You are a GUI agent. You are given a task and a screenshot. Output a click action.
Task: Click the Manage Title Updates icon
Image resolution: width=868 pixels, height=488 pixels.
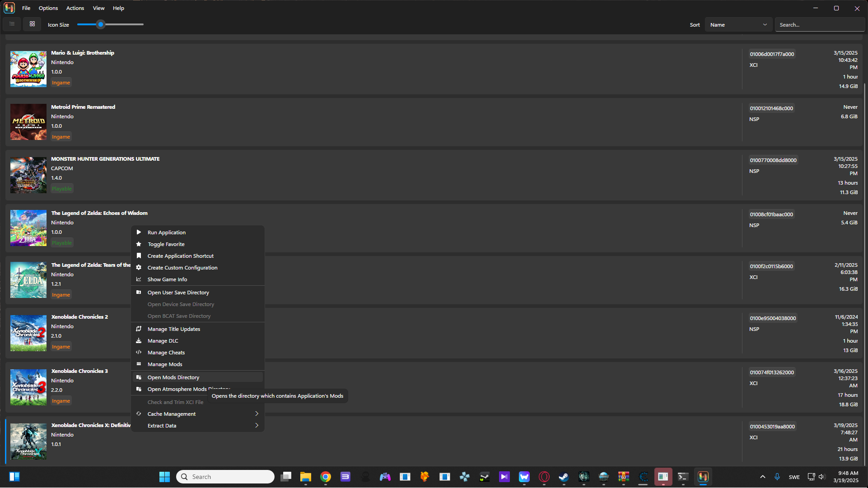139,329
